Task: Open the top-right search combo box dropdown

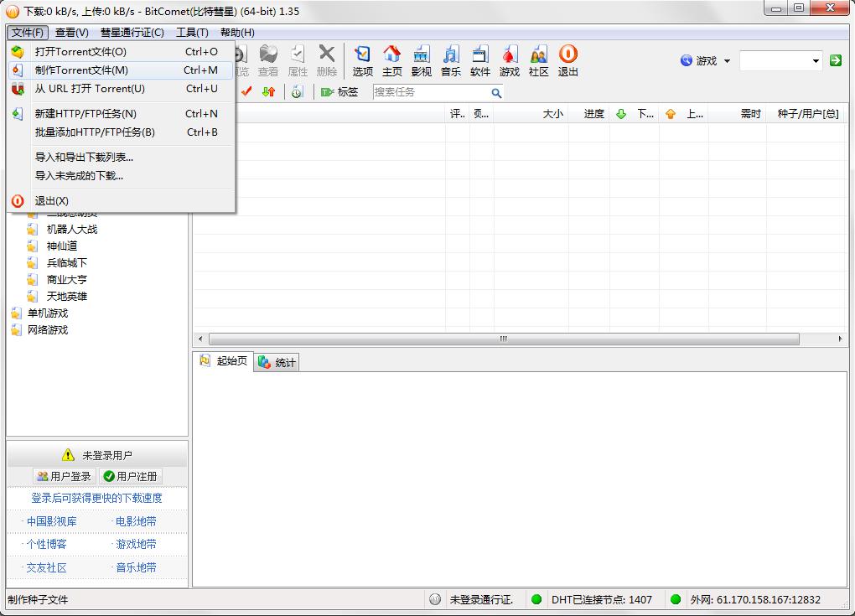Action: click(816, 60)
